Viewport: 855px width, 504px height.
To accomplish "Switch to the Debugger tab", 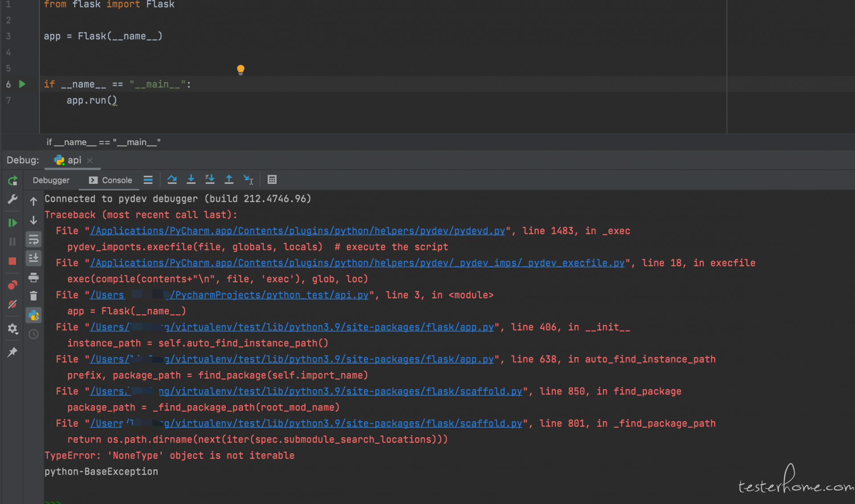I will click(x=51, y=180).
